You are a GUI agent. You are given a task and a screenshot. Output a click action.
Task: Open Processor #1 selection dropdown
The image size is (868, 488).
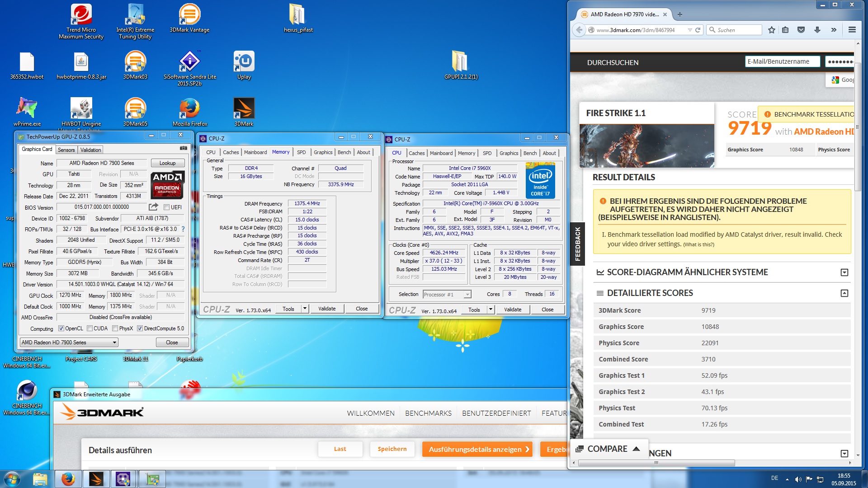(x=447, y=294)
